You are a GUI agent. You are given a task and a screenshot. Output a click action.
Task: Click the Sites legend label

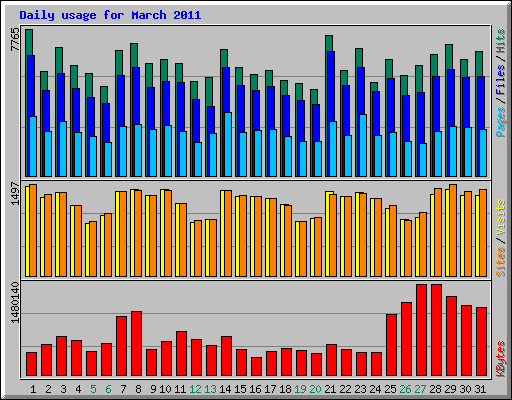click(500, 262)
